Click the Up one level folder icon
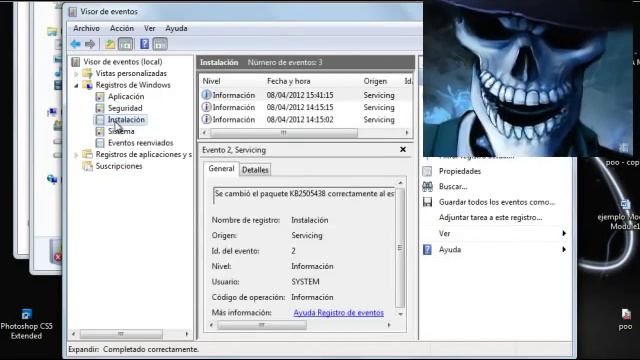 (x=110, y=44)
